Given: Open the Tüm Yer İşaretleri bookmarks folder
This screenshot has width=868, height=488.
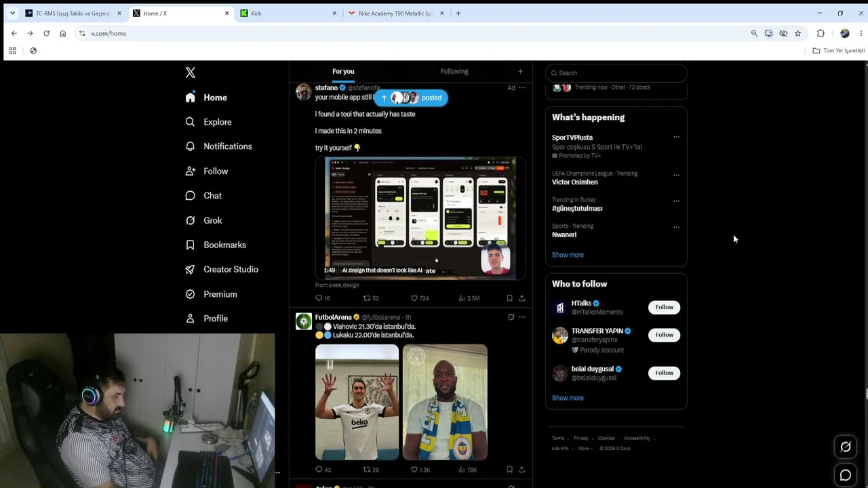Looking at the screenshot, I should point(839,51).
